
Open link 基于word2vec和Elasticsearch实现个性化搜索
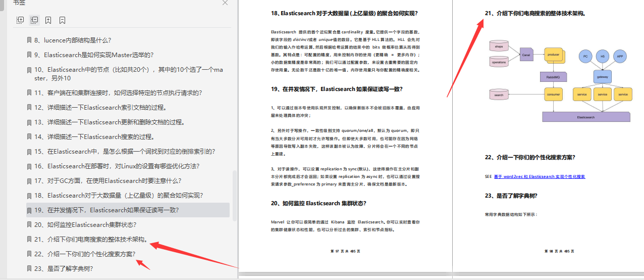[x=540, y=176]
